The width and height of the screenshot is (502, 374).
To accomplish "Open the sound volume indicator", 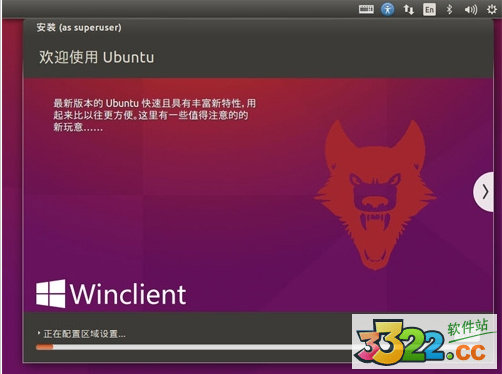I will [471, 10].
